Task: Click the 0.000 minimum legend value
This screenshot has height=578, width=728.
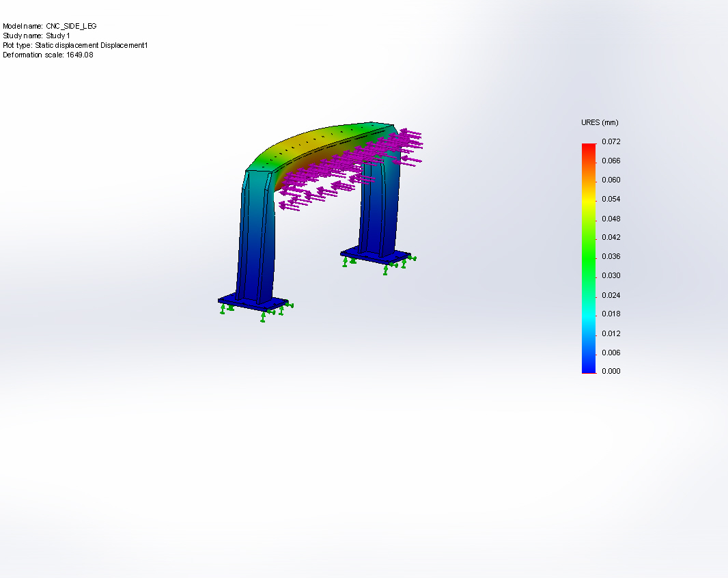Action: pyautogui.click(x=611, y=372)
